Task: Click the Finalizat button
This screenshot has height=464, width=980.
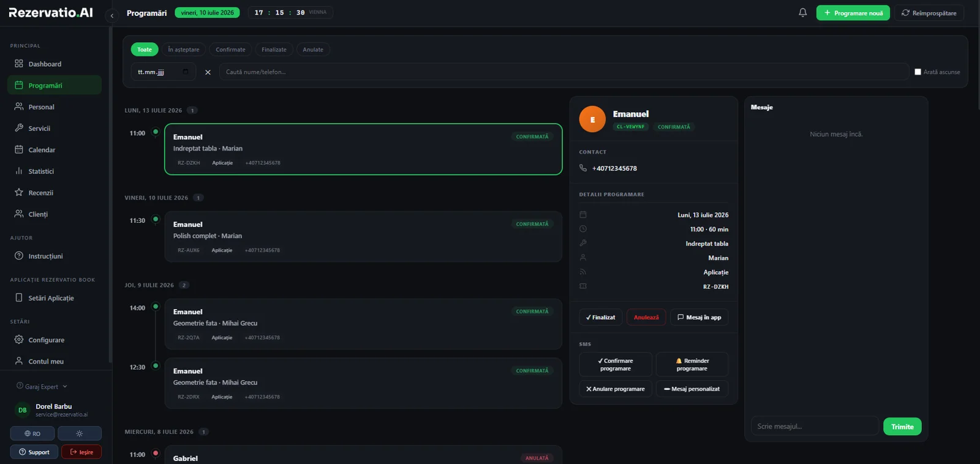Action: 601,317
